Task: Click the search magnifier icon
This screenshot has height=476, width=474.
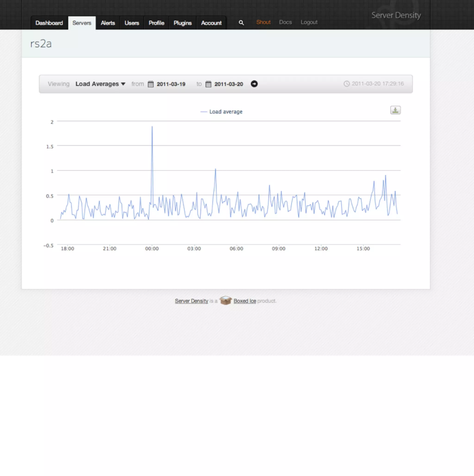Action: tap(241, 23)
